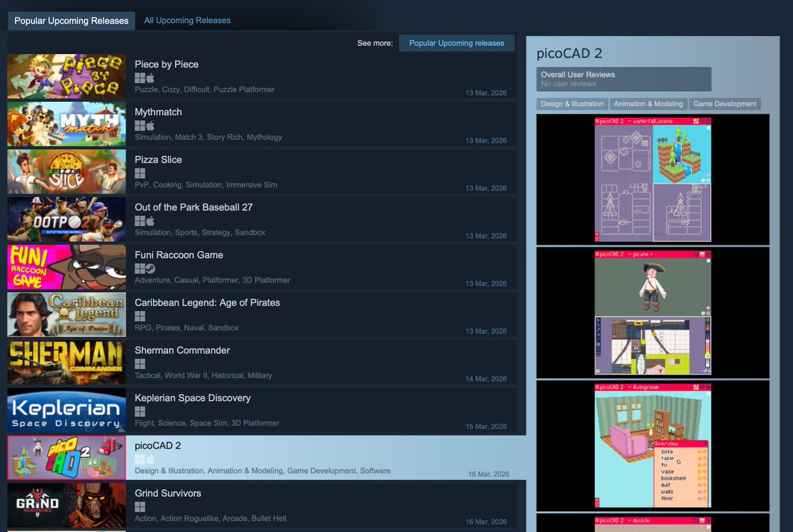Click the Windows icon beneath Grind Survivors
The image size is (793, 532).
click(139, 506)
